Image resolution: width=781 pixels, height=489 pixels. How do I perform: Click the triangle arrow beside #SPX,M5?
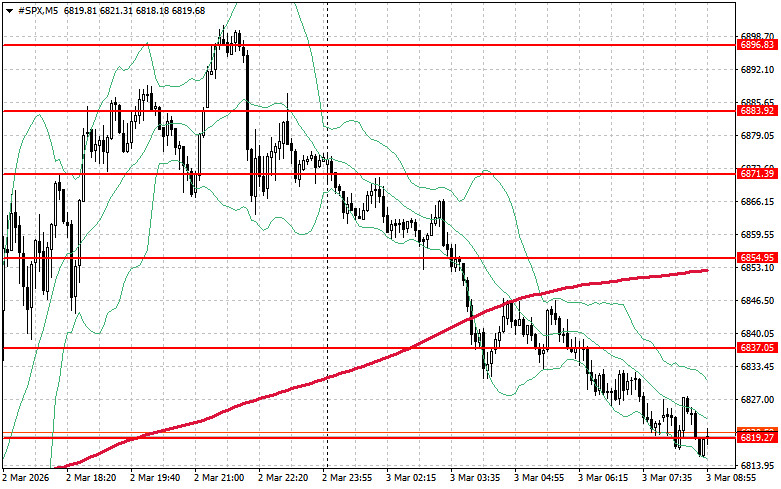(x=8, y=9)
